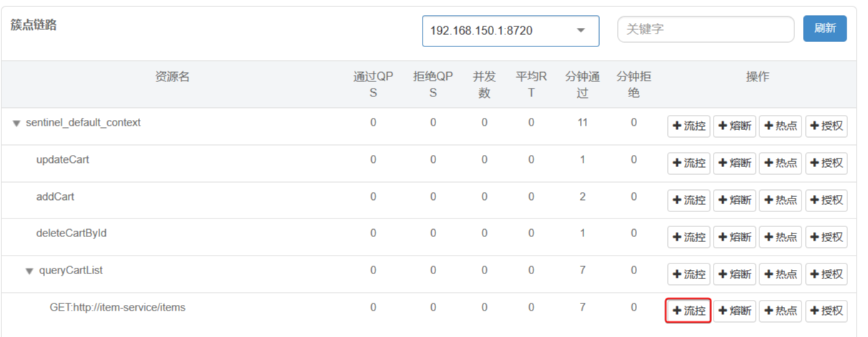
Task: Click 流控 button for updateCart row
Action: click(x=689, y=164)
